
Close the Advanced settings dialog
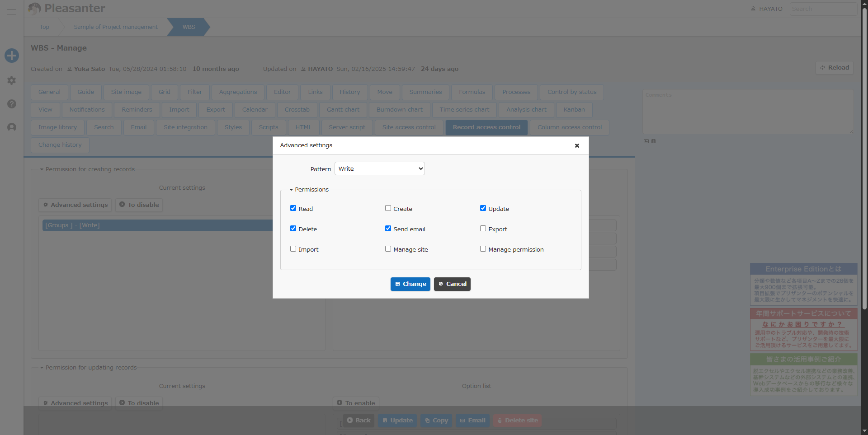point(577,145)
